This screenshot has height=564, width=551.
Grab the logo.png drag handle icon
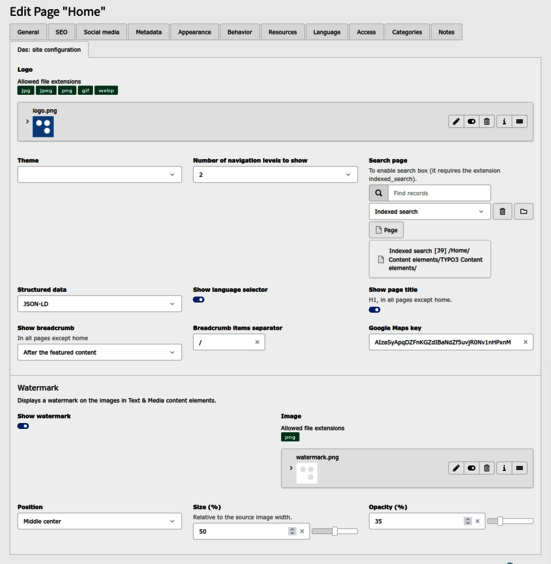click(x=519, y=122)
